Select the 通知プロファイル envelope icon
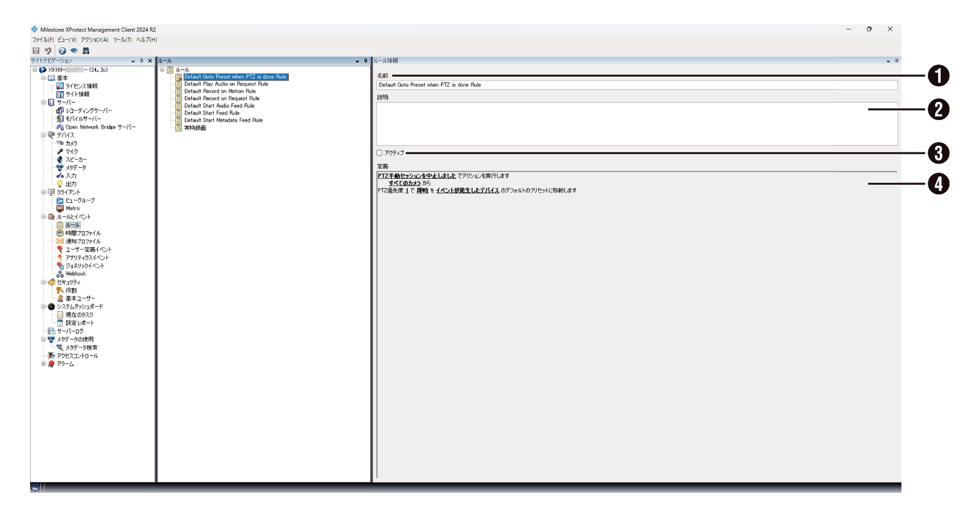Screen dimensions: 980x517 (x=60, y=242)
